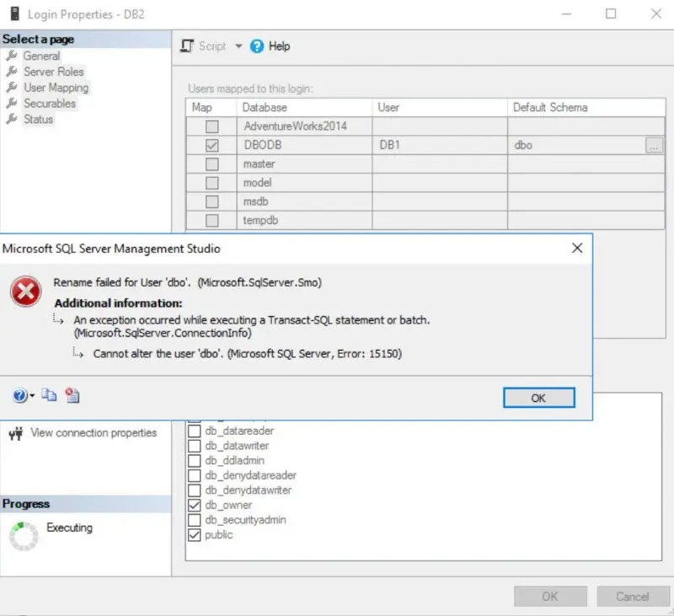Close the error dialog with the X
Viewport: 674px width, 616px height.
point(577,248)
